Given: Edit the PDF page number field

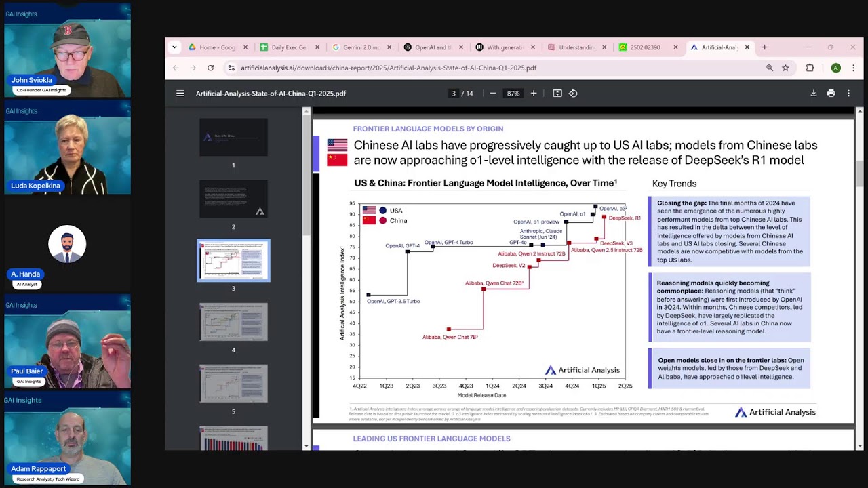Looking at the screenshot, I should pos(454,94).
